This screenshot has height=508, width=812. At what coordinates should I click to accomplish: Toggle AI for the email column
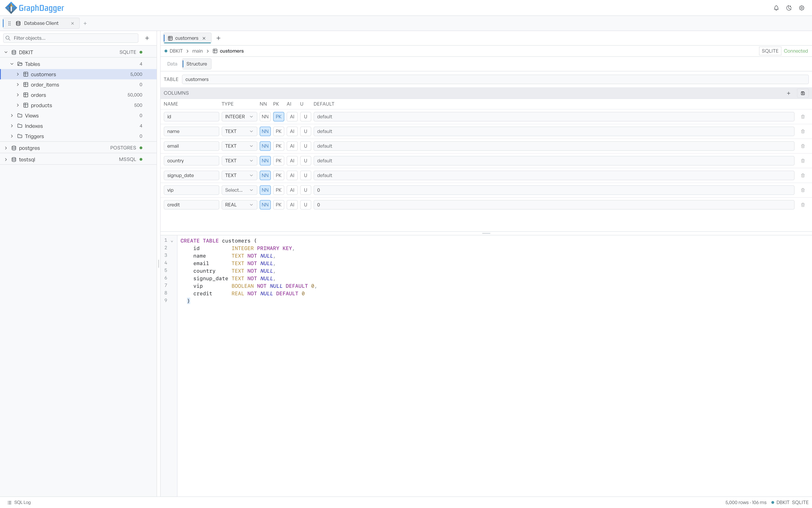pyautogui.click(x=292, y=146)
